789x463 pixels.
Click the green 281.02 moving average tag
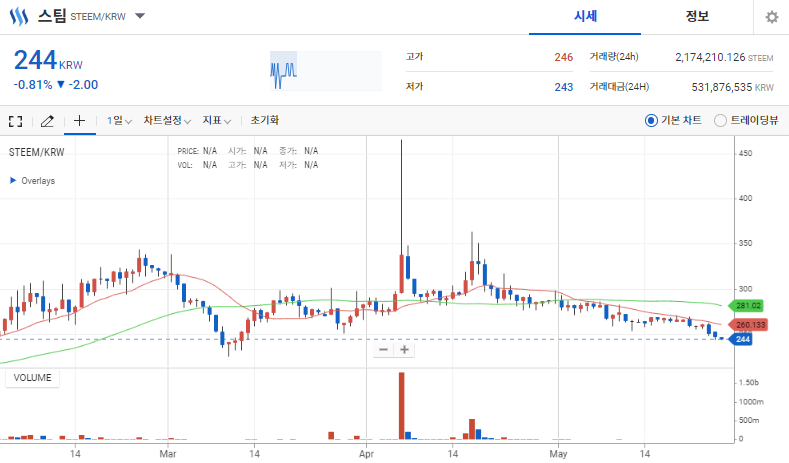(747, 305)
